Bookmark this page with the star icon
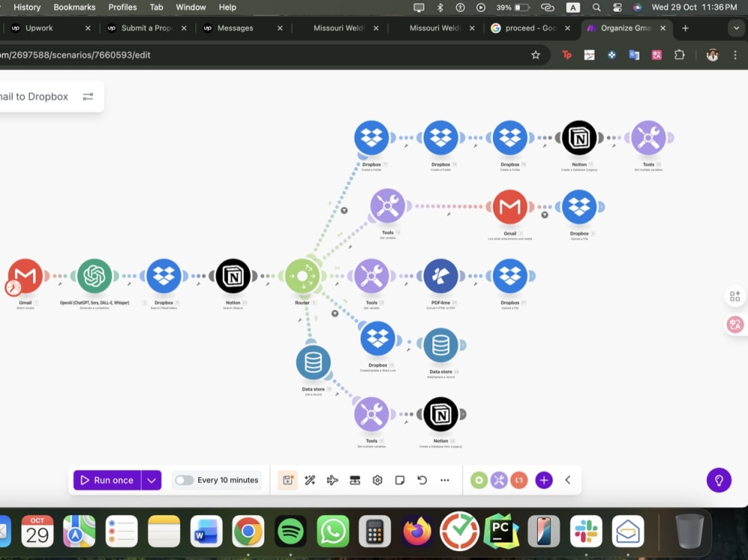The width and height of the screenshot is (748, 560). [536, 55]
